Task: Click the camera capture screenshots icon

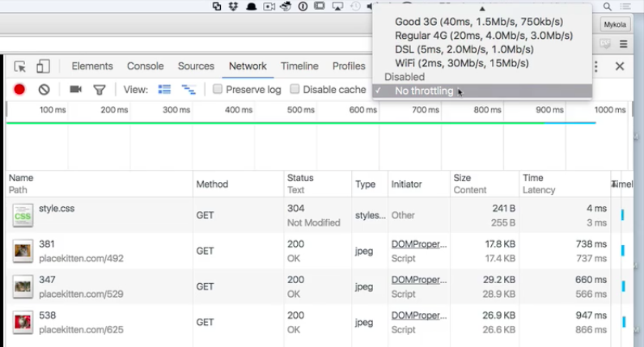Action: (75, 90)
